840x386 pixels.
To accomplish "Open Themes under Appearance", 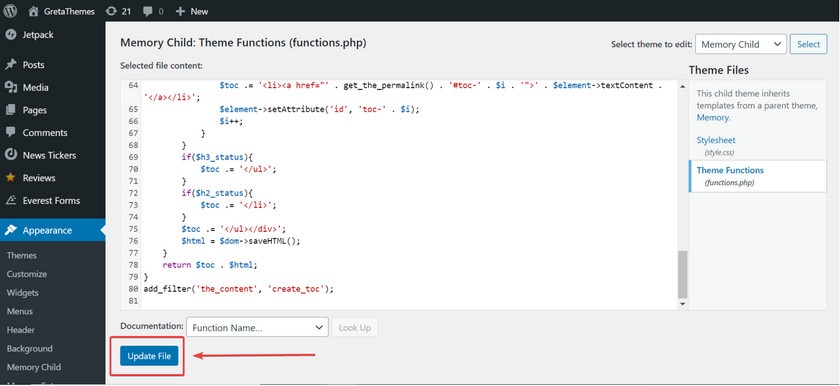I will (21, 255).
